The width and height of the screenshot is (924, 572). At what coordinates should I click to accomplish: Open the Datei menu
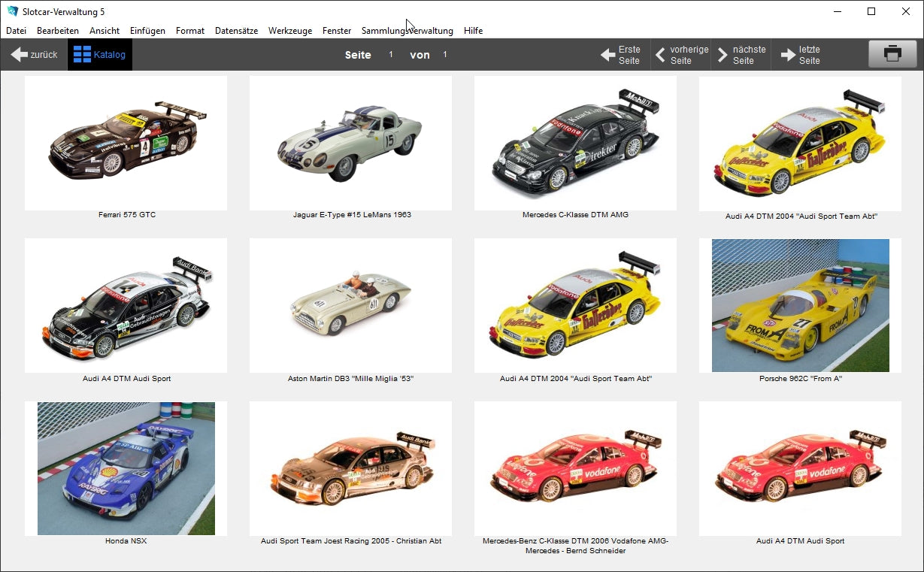[16, 31]
